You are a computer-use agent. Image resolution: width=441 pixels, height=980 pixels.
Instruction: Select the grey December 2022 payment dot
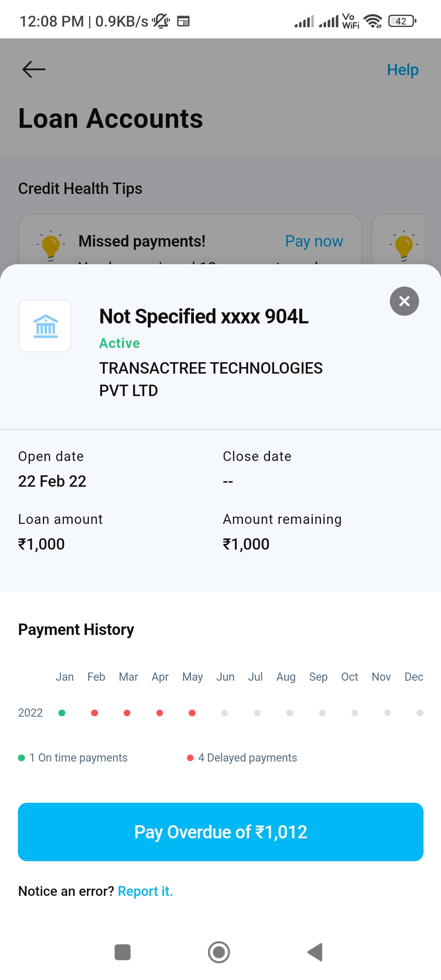pos(420,713)
